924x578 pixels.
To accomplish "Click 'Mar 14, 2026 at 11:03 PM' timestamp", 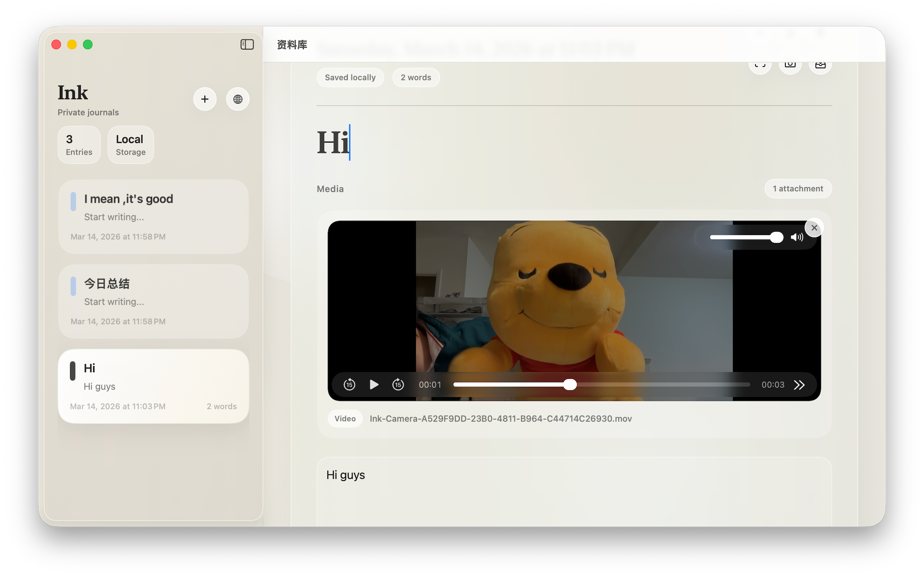I will pos(118,406).
